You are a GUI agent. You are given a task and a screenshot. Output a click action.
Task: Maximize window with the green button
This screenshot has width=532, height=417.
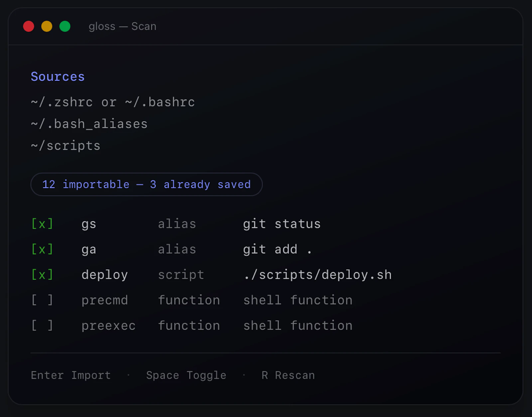point(65,26)
